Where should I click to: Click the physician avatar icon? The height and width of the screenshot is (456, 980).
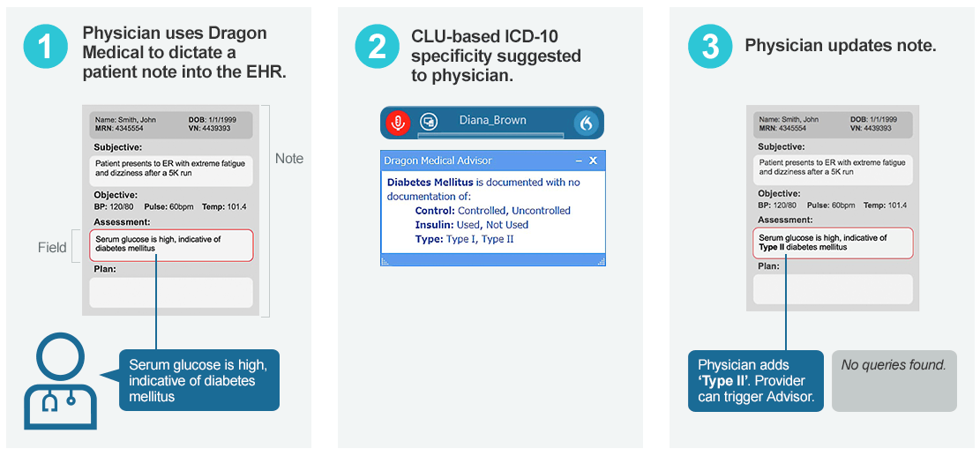tap(58, 380)
